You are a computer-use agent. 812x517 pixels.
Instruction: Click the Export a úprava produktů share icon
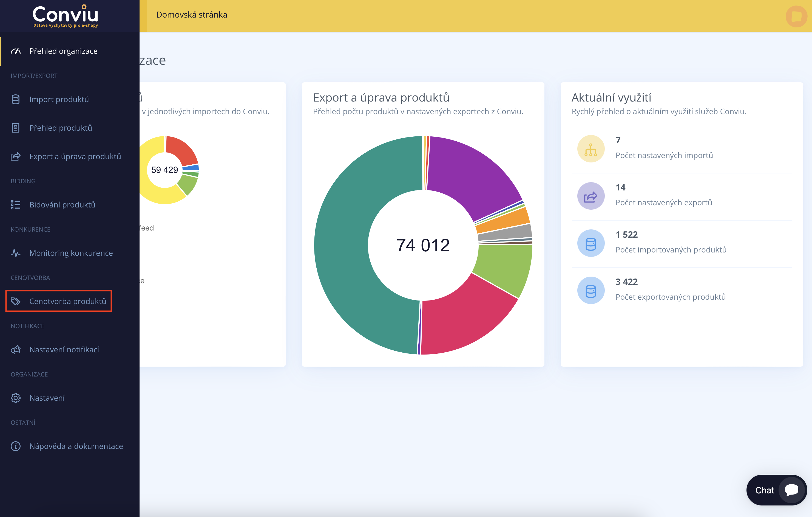(x=16, y=157)
